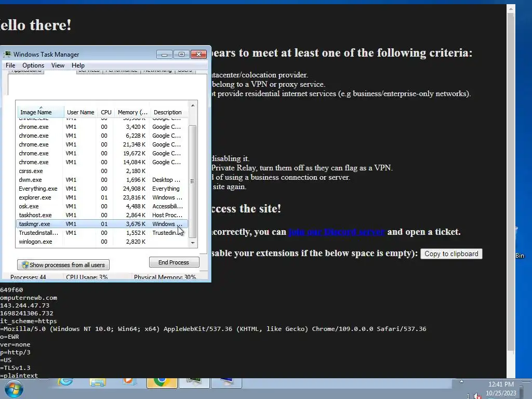
Task: Select the winlogon.exe process row
Action: pyautogui.click(x=102, y=242)
